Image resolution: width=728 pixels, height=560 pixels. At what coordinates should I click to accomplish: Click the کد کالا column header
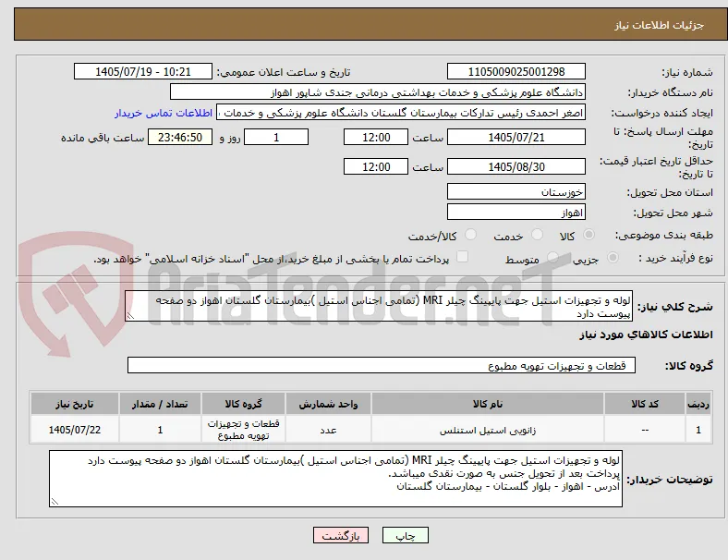[645, 404]
